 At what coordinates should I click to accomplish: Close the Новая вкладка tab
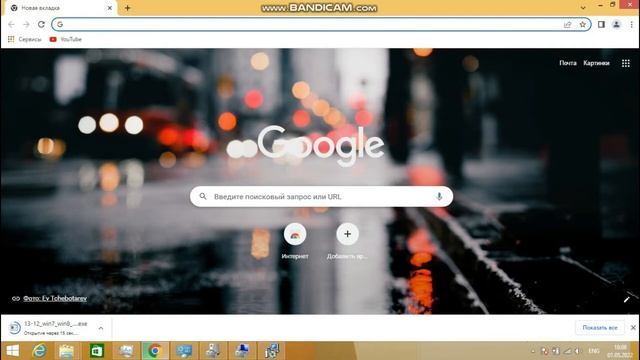tap(110, 8)
